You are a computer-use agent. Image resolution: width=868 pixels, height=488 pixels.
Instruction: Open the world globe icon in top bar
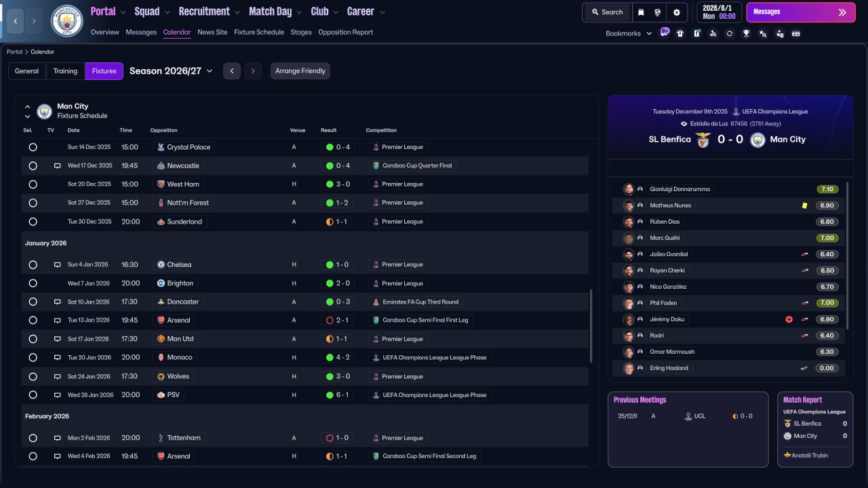tap(658, 12)
